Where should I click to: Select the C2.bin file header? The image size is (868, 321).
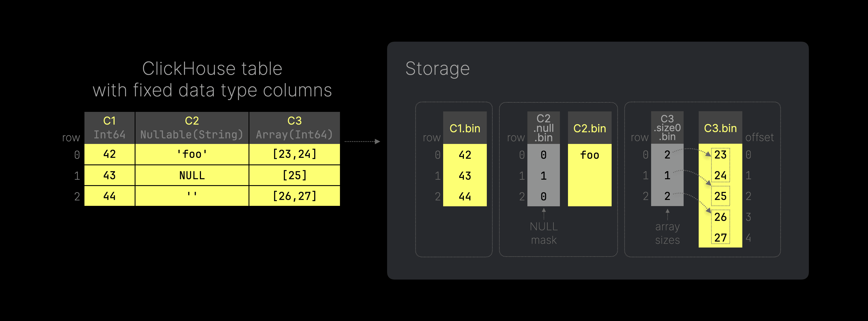pyautogui.click(x=590, y=128)
